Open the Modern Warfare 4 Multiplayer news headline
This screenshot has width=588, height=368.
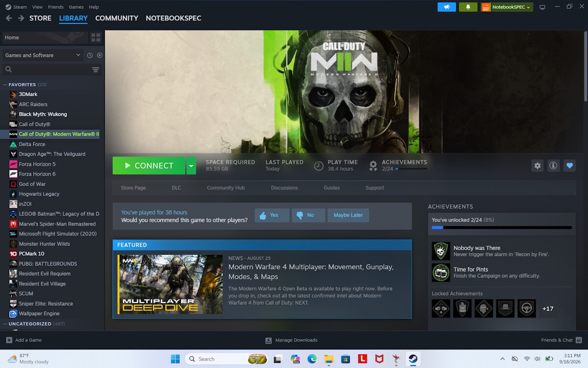tap(311, 272)
